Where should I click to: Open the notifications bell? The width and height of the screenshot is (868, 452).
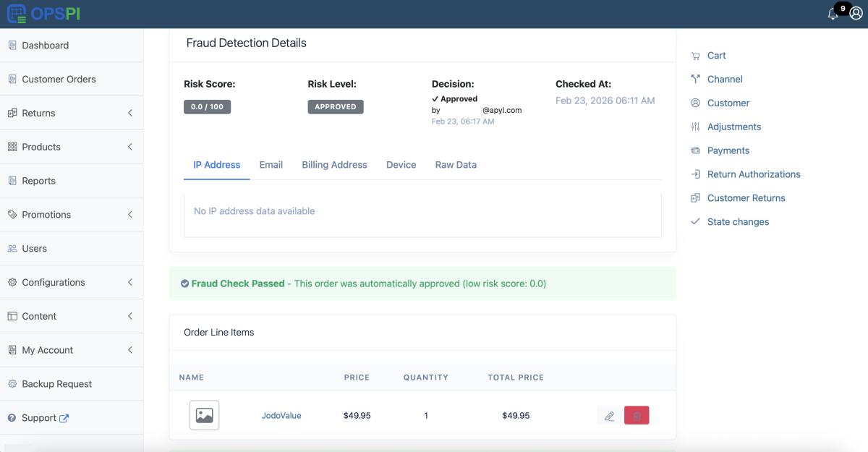[833, 14]
